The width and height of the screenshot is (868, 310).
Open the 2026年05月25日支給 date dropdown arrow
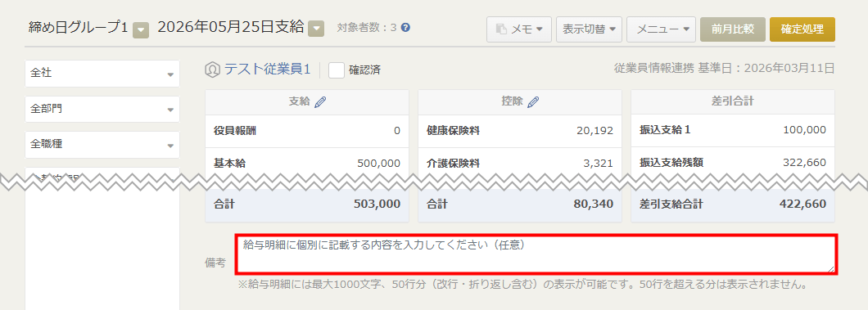point(316,28)
